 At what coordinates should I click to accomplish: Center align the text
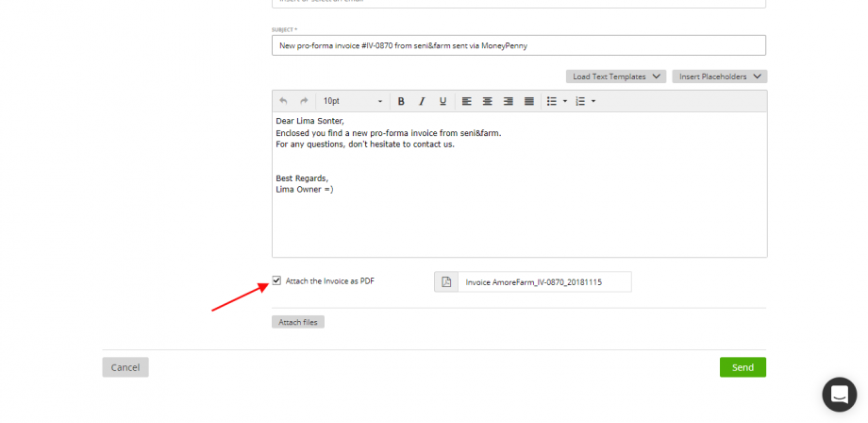[x=487, y=101]
